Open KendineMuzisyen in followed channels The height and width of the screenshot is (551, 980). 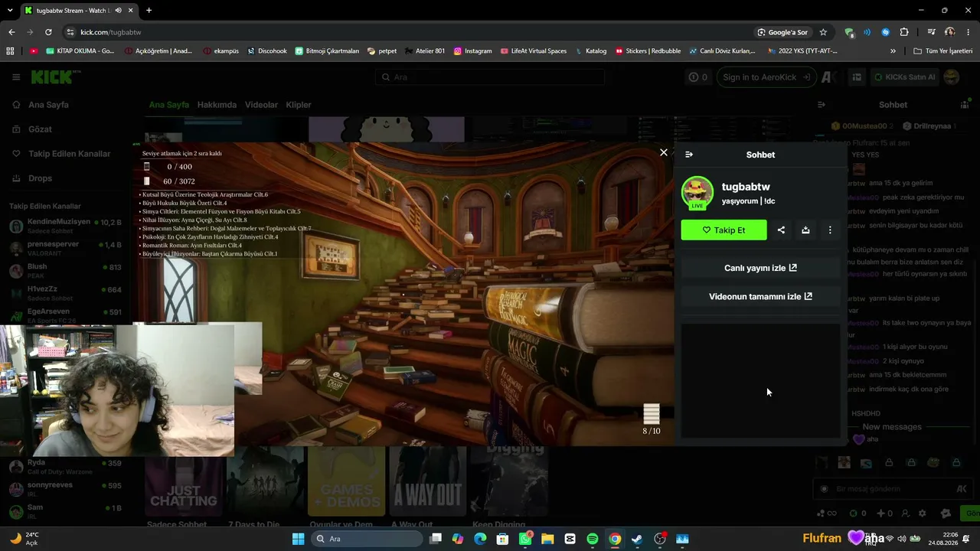point(66,226)
